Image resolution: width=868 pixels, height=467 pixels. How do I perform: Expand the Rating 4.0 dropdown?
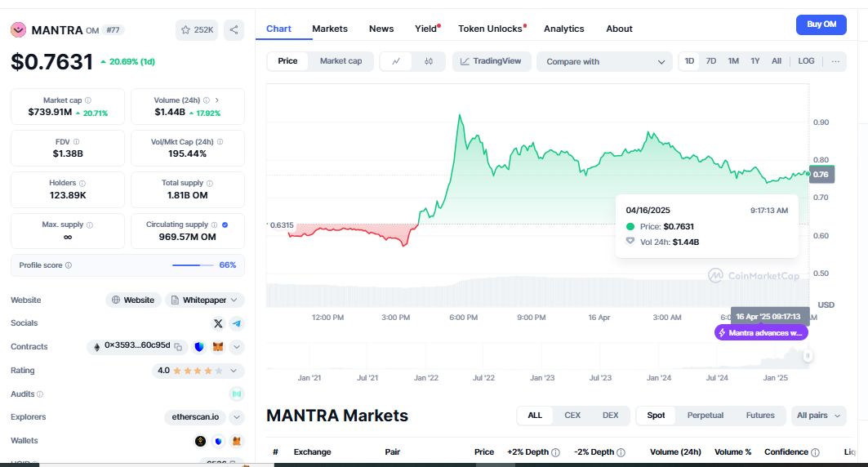(198, 371)
